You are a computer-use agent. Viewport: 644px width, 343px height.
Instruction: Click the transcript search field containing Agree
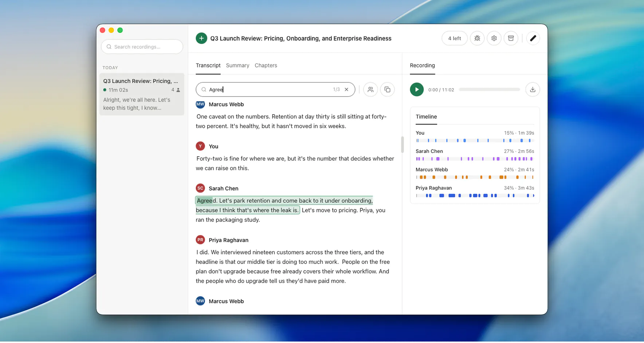tap(275, 90)
